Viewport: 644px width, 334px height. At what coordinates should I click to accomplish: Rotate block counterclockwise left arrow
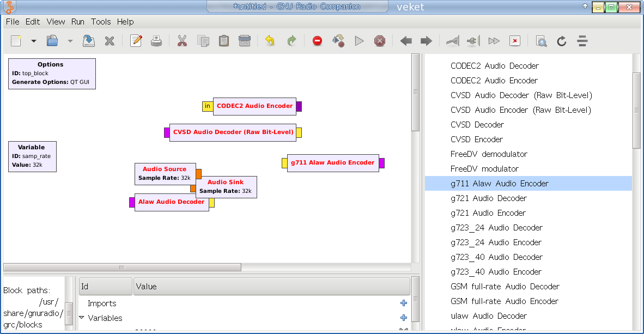pyautogui.click(x=406, y=41)
